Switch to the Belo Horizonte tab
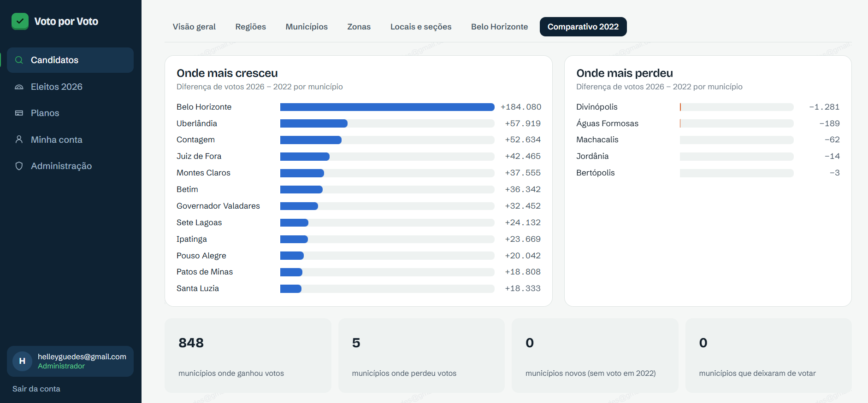 [x=500, y=27]
